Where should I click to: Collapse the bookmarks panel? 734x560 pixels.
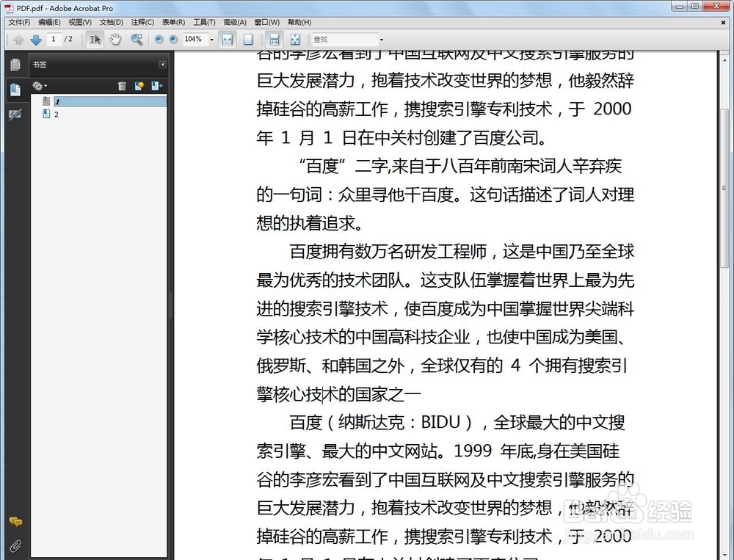click(162, 65)
